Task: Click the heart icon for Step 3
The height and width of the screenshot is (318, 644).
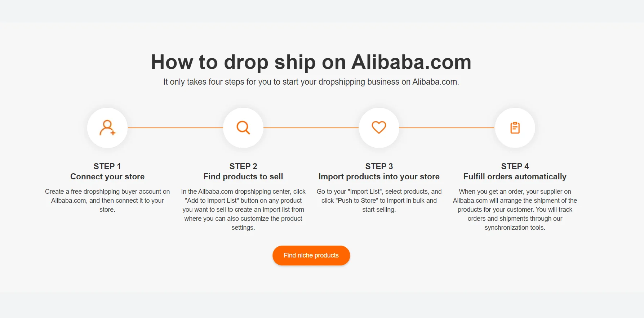Action: [x=379, y=127]
